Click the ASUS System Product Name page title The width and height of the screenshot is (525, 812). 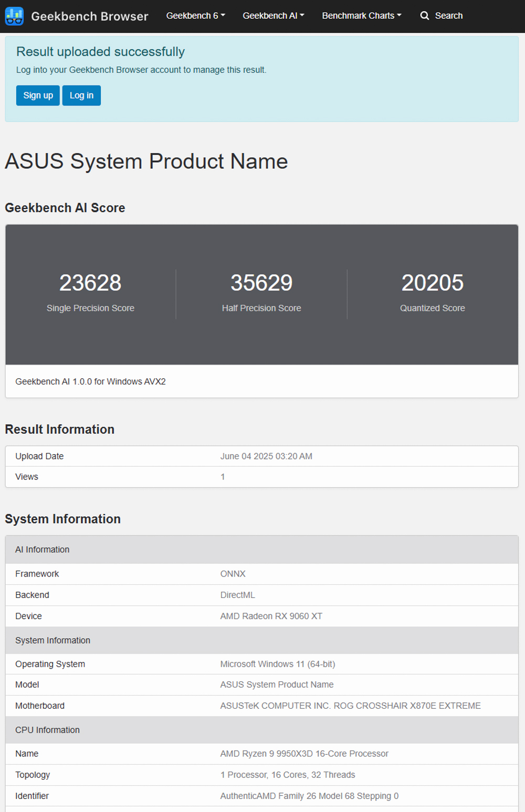[x=146, y=162]
